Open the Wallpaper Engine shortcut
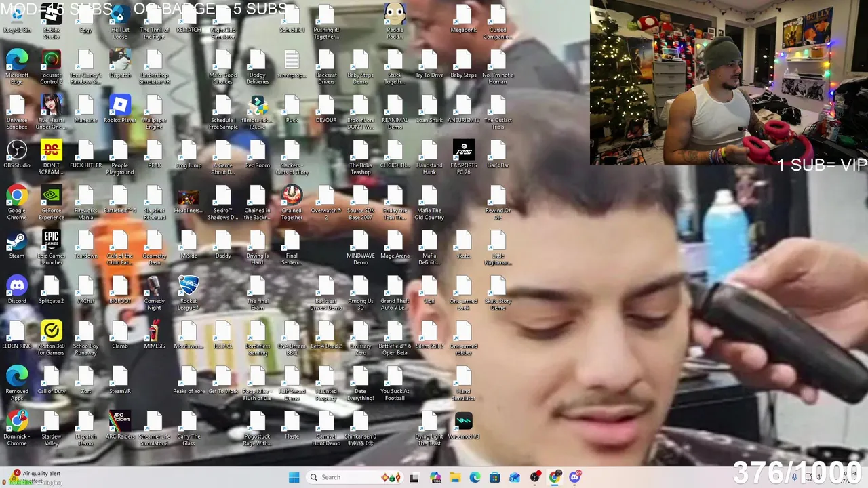Viewport: 868px width, 488px height. pyautogui.click(x=154, y=112)
